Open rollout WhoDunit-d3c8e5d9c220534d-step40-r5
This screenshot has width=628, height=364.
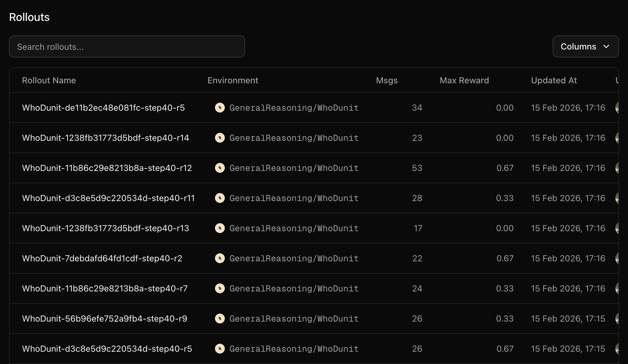(107, 349)
